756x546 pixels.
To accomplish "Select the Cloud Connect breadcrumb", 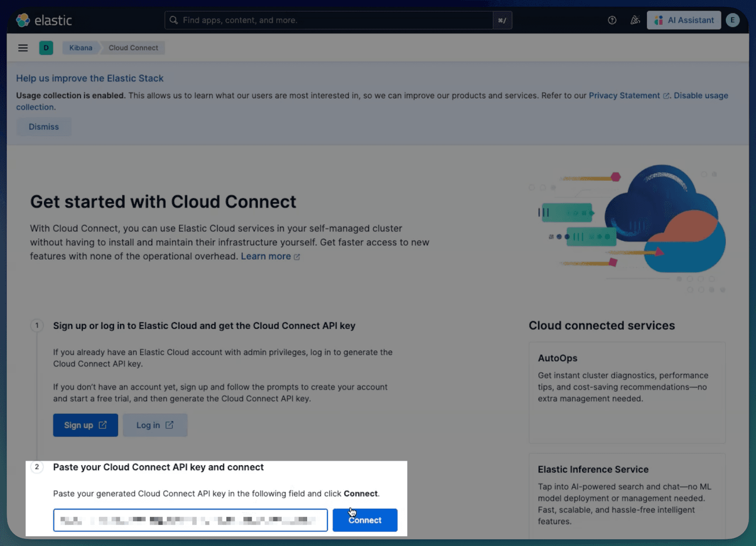I will [133, 48].
